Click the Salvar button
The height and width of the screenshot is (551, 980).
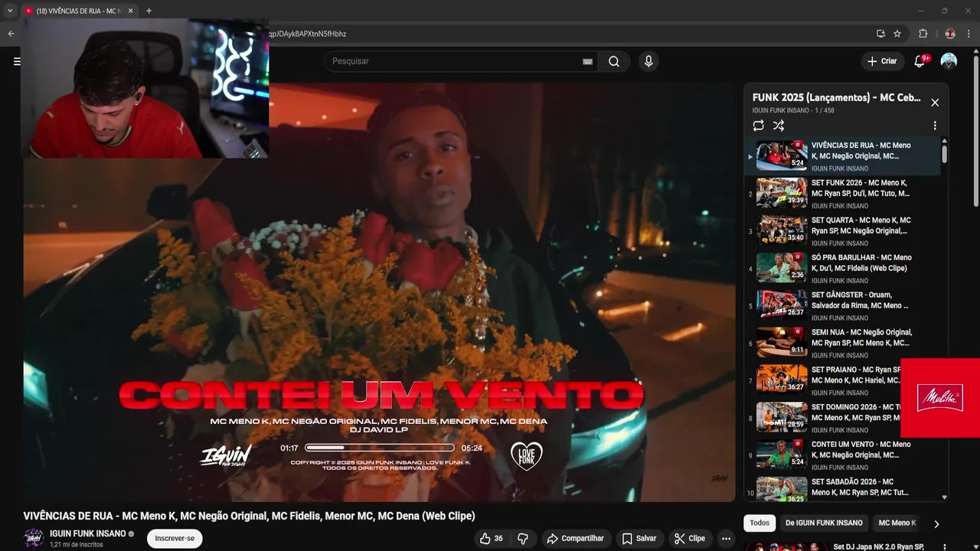pos(639,539)
